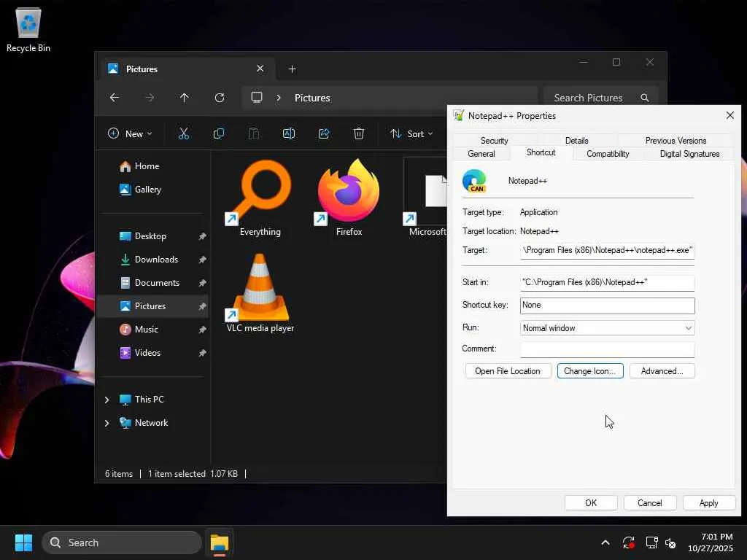Open the Recycle Bin on the desktop
This screenshot has width=747, height=560.
click(28, 29)
